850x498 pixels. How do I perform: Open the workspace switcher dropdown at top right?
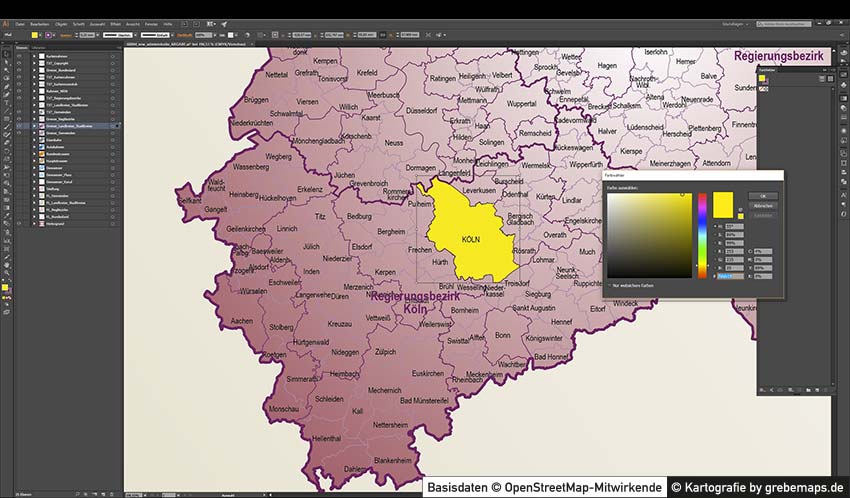742,22
